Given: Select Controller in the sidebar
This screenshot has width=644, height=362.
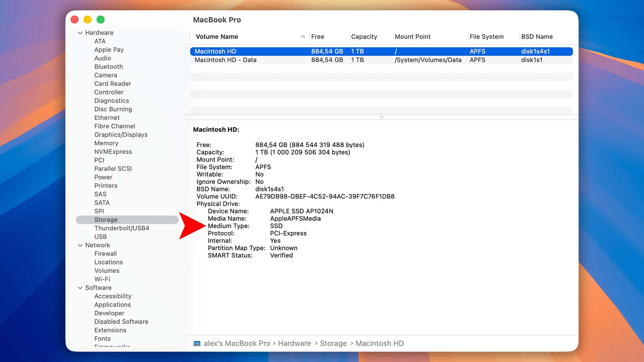Looking at the screenshot, I should pos(109,92).
